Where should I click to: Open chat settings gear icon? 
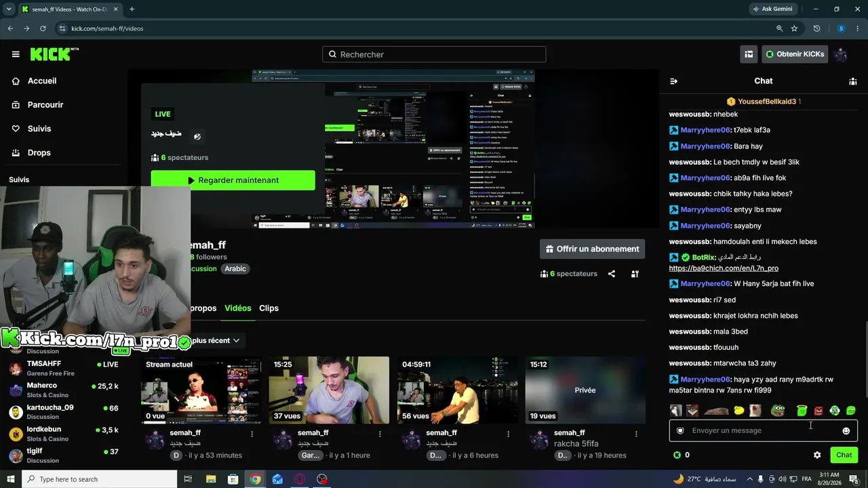[817, 455]
